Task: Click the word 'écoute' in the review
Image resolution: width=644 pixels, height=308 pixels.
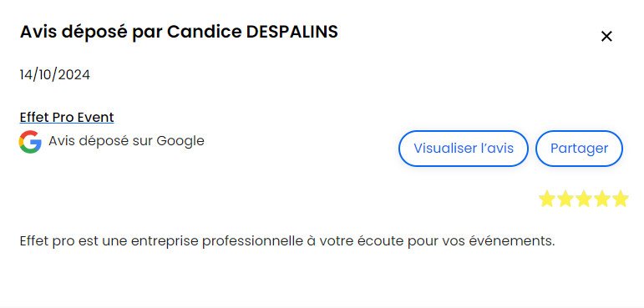Action: point(381,241)
